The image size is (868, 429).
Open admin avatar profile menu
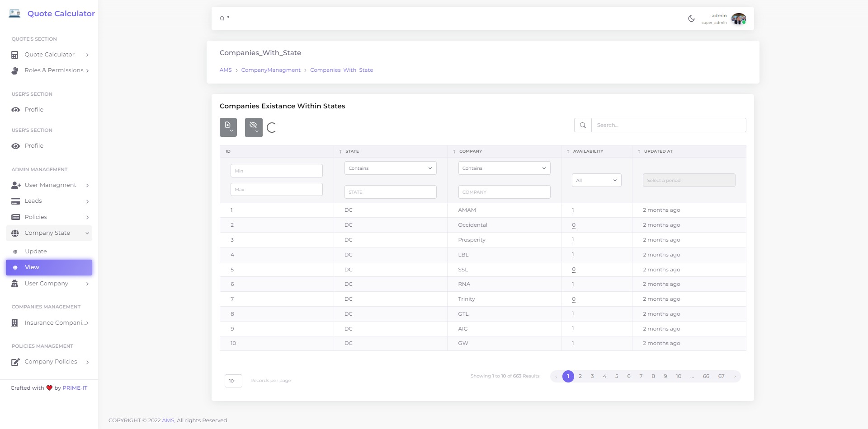[739, 19]
